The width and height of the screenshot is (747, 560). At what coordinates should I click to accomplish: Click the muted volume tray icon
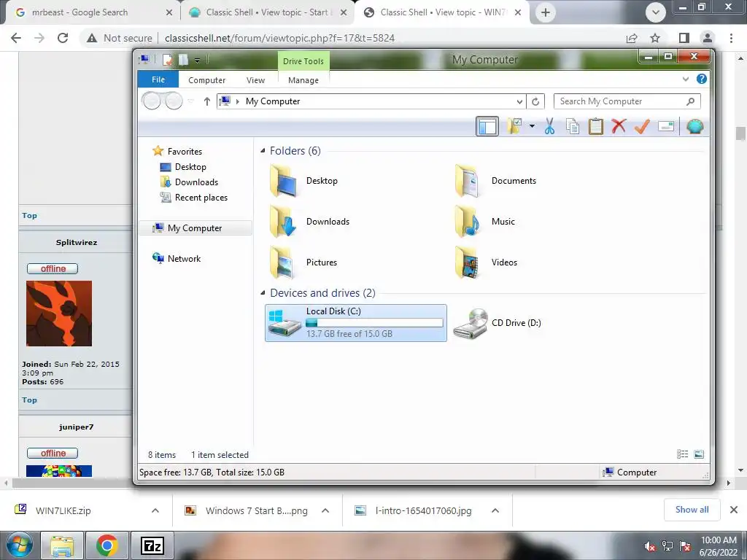click(x=650, y=546)
